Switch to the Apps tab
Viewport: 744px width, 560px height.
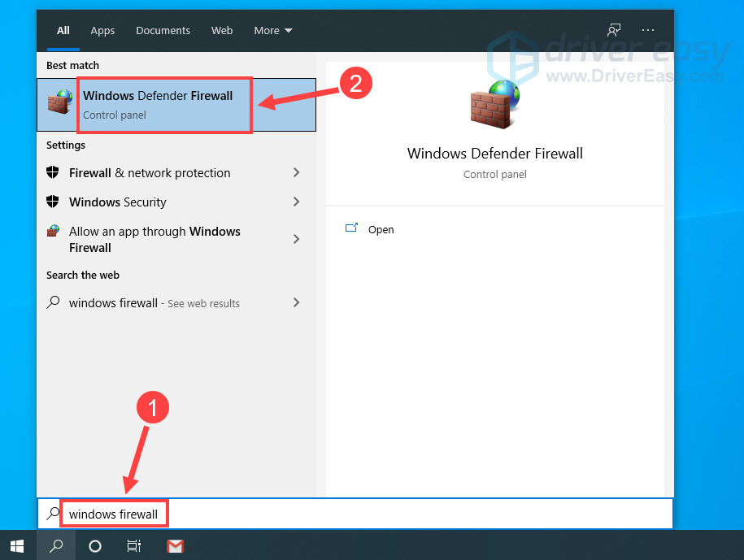point(102,30)
